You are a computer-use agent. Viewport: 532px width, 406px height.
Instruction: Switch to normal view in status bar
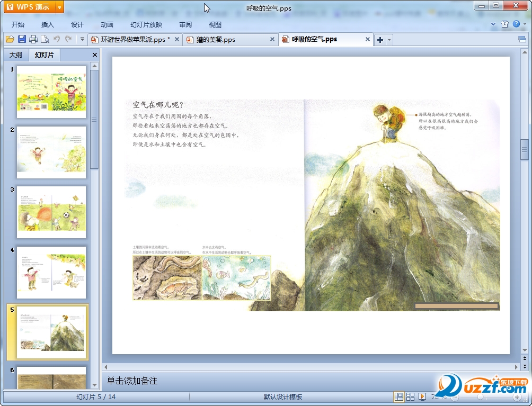398,396
